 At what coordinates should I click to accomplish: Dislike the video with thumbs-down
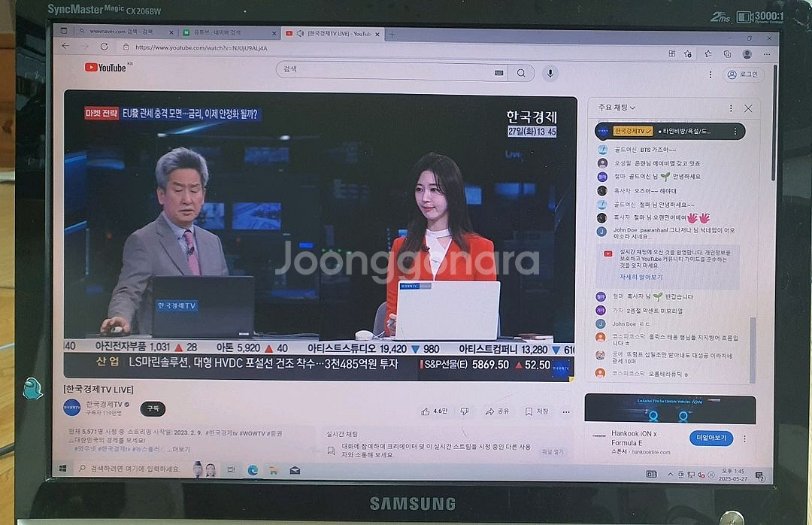465,411
